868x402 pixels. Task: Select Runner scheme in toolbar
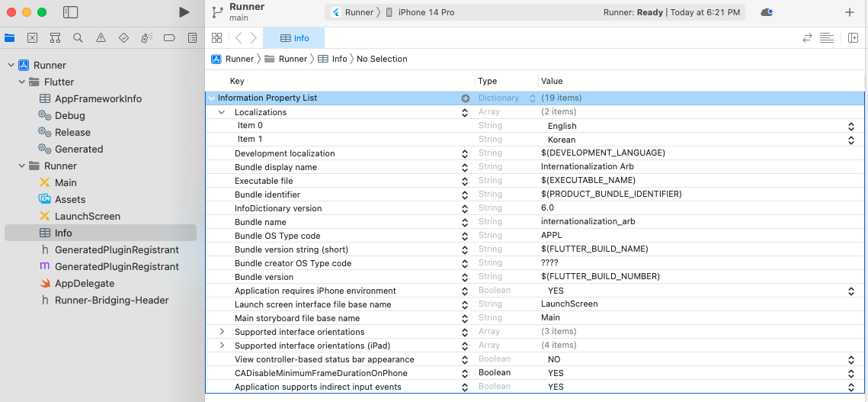[353, 12]
